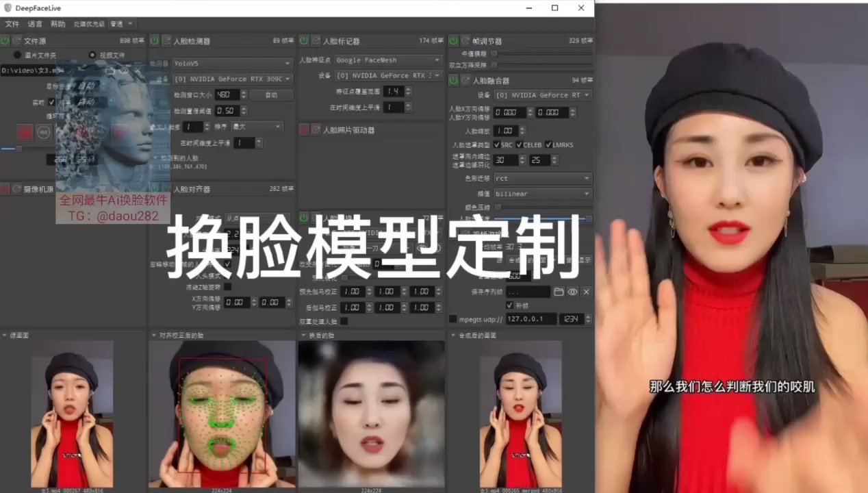Collapse the 合成后的画面 preview panel
This screenshot has width=868, height=493.
click(x=452, y=336)
